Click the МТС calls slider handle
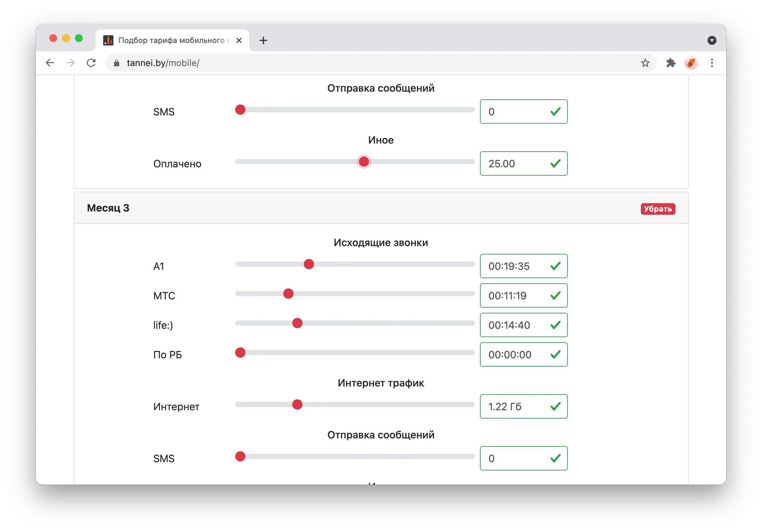 coord(288,293)
